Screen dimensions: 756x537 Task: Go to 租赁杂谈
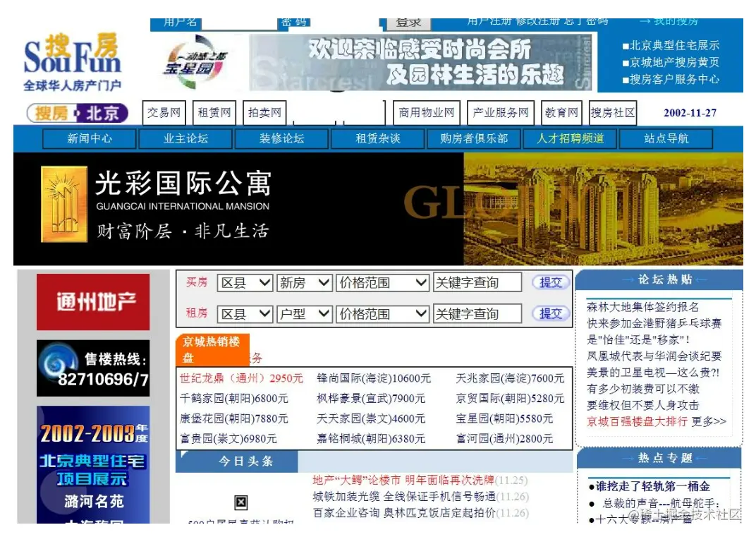tap(377, 139)
